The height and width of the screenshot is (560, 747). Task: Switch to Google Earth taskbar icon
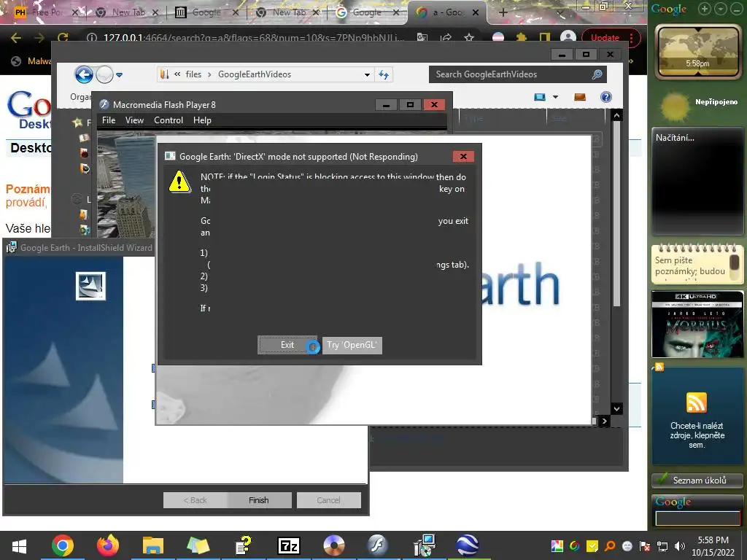[468, 545]
